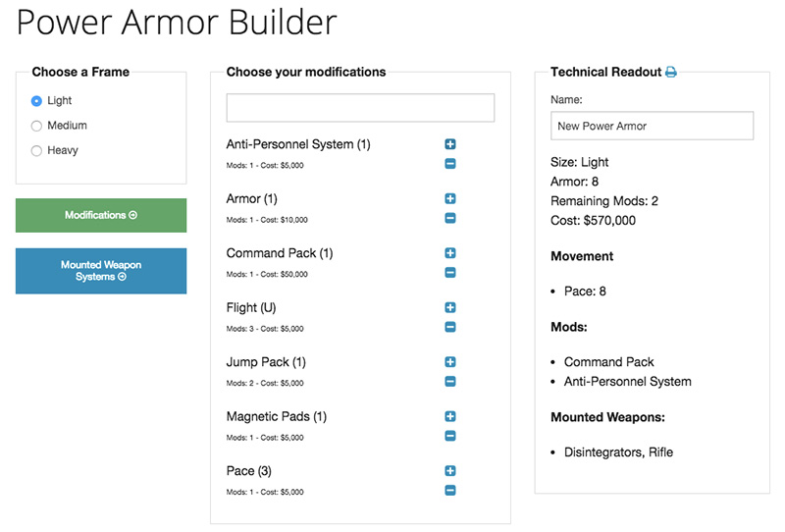Click 'Mods: 2 - Cost: $5,000' under Jump Pack
785x532 pixels.
point(265,383)
